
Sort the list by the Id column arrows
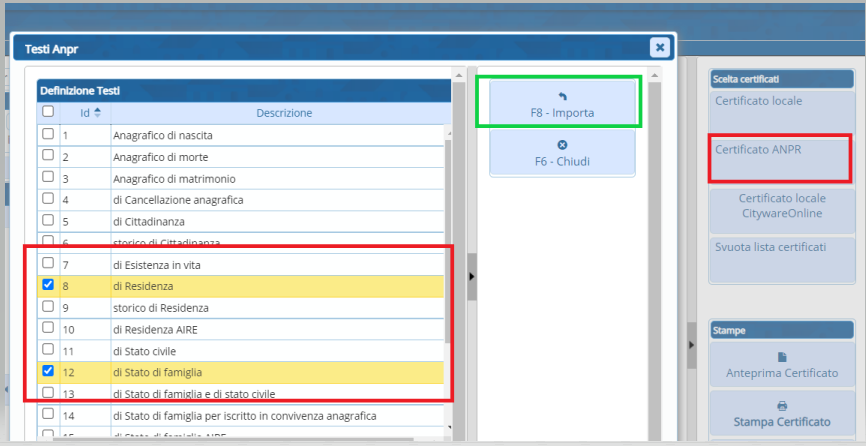(97, 113)
